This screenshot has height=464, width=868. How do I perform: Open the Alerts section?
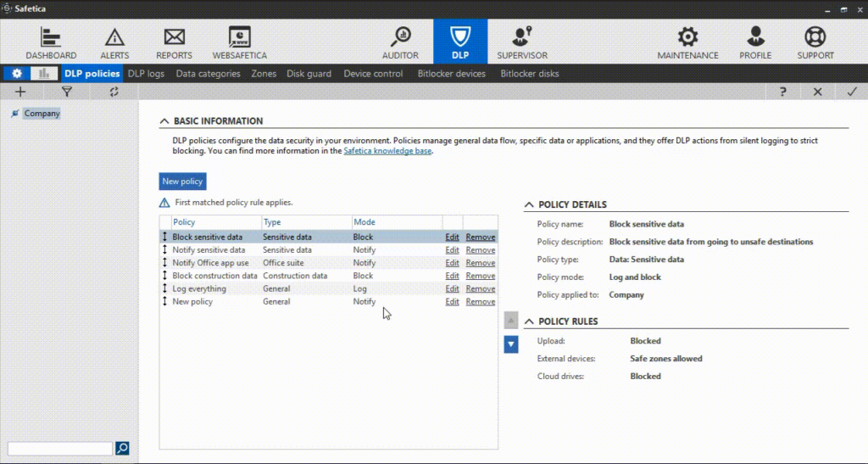pos(114,42)
